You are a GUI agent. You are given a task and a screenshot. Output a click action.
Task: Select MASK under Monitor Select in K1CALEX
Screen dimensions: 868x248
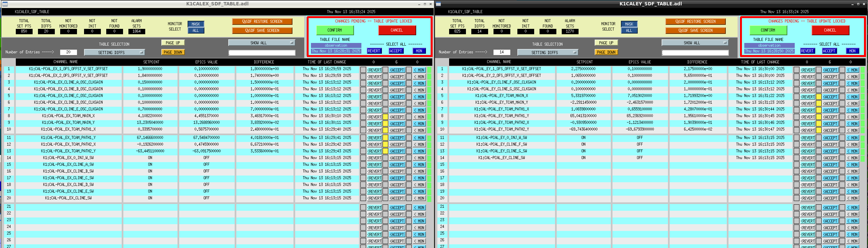coord(196,24)
